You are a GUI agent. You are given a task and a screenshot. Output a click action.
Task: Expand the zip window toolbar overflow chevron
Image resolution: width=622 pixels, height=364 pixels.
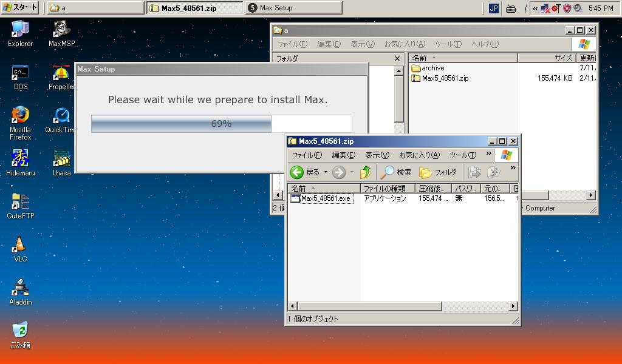point(513,168)
